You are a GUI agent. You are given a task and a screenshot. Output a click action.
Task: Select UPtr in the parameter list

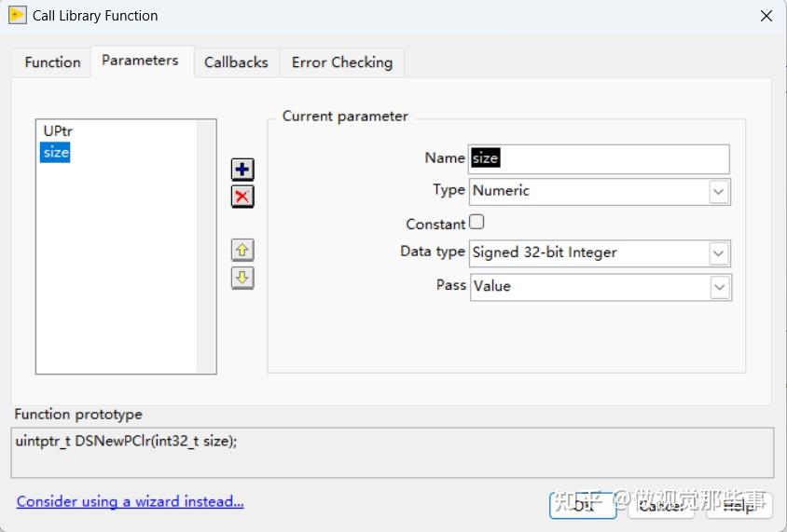click(58, 131)
